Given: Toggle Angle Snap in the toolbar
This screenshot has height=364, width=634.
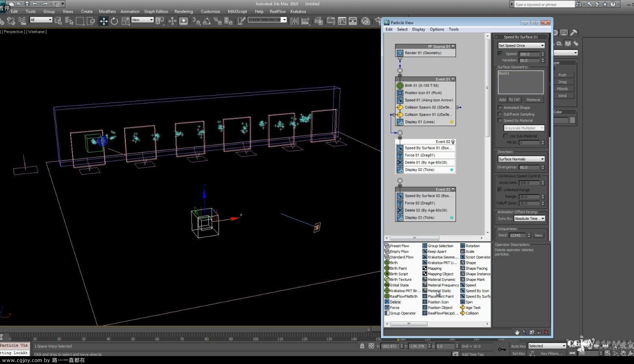Looking at the screenshot, I should point(207,21).
